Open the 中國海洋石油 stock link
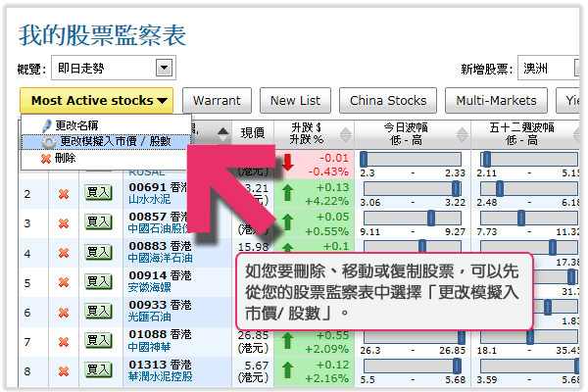This screenshot has height=392, width=588. (x=160, y=258)
